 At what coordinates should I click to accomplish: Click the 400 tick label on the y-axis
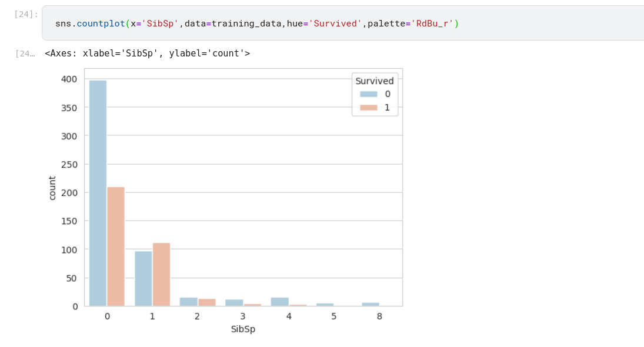coord(69,79)
